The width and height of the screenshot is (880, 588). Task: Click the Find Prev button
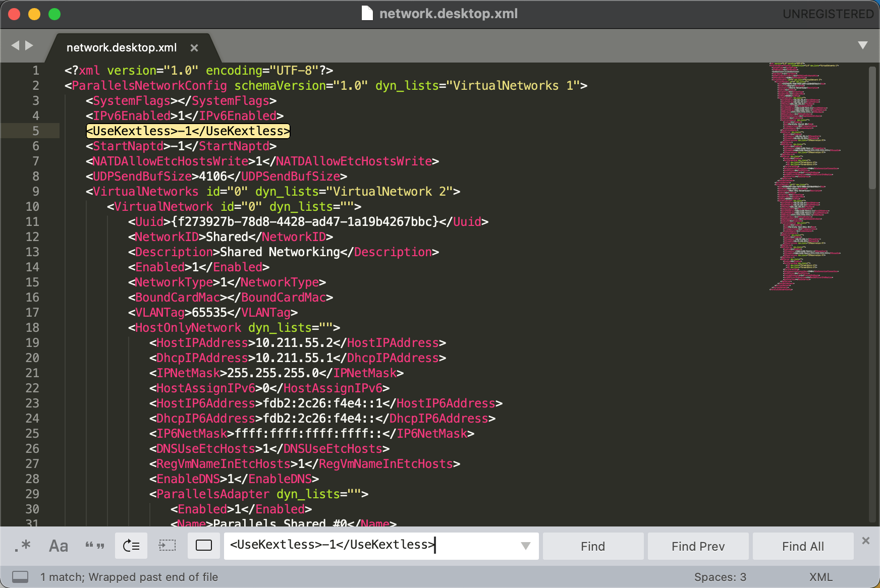698,546
